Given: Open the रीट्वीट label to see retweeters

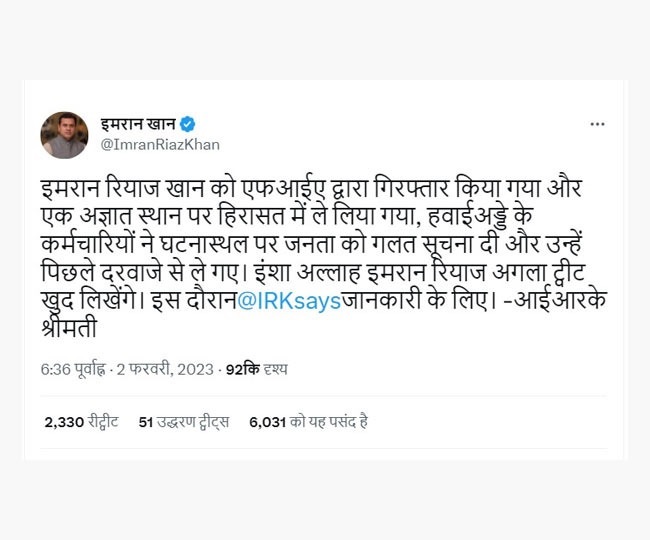Looking at the screenshot, I should (102, 422).
